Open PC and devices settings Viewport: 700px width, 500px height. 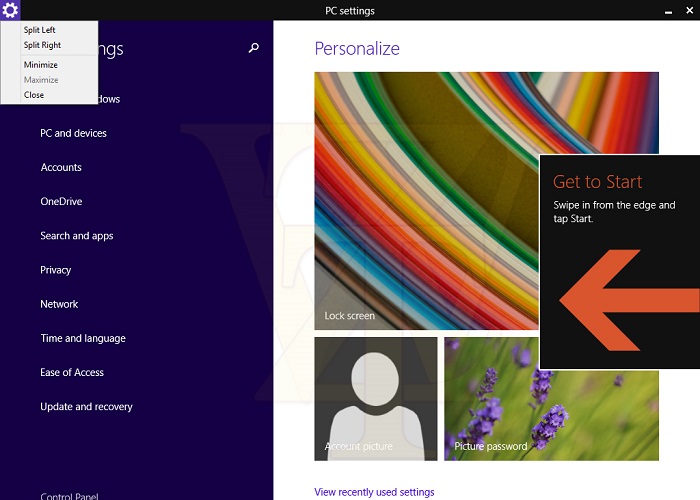73,133
